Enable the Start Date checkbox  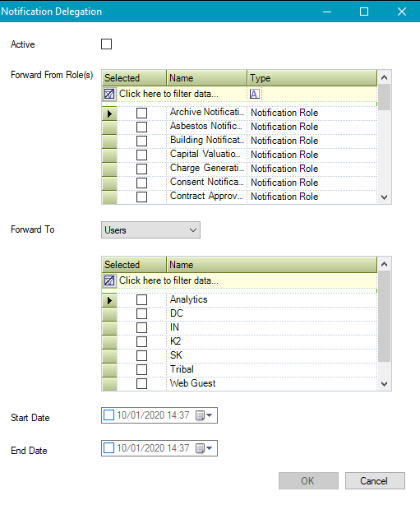point(108,415)
